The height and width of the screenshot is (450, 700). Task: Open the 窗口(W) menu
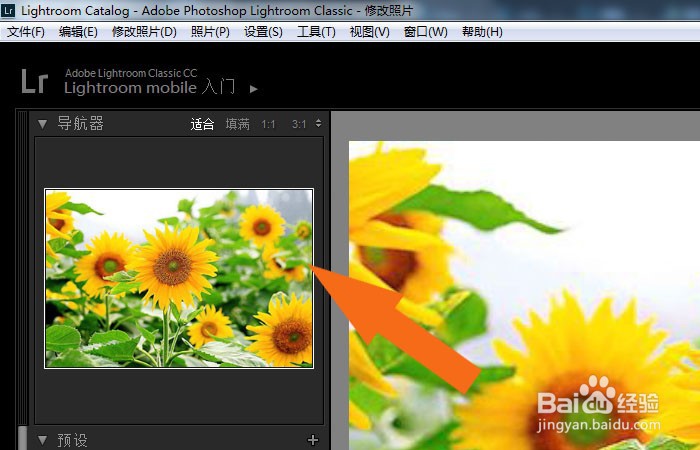click(x=425, y=32)
